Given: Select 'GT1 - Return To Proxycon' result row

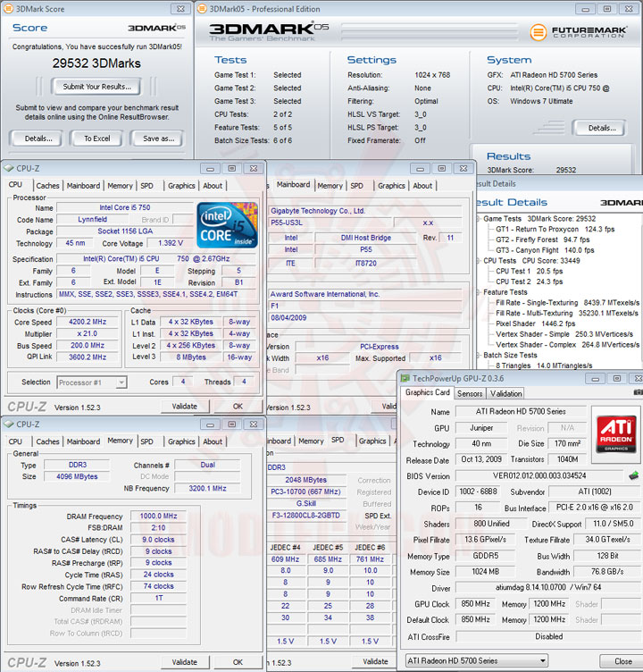Looking at the screenshot, I should pos(555,230).
